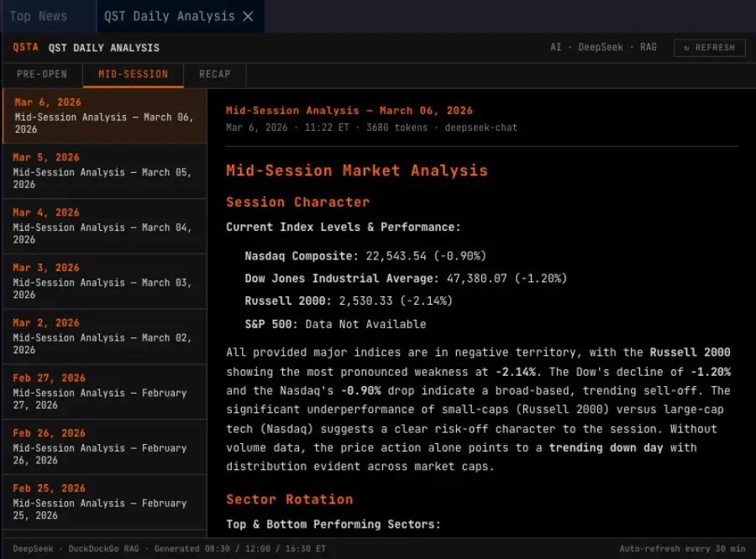Viewport: 756px width, 559px height.
Task: Click the Generated 08:30 timestamp in status bar
Action: (x=189, y=548)
